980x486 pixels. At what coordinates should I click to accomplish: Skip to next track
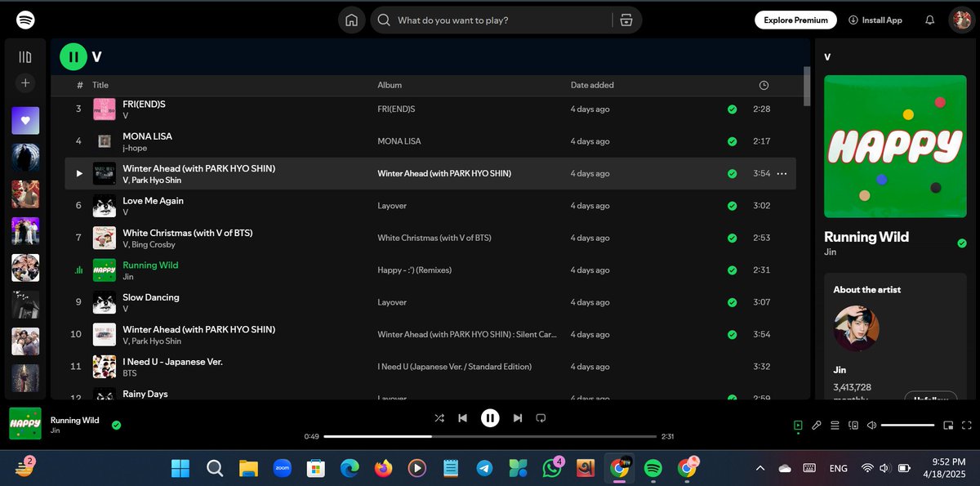coord(518,418)
